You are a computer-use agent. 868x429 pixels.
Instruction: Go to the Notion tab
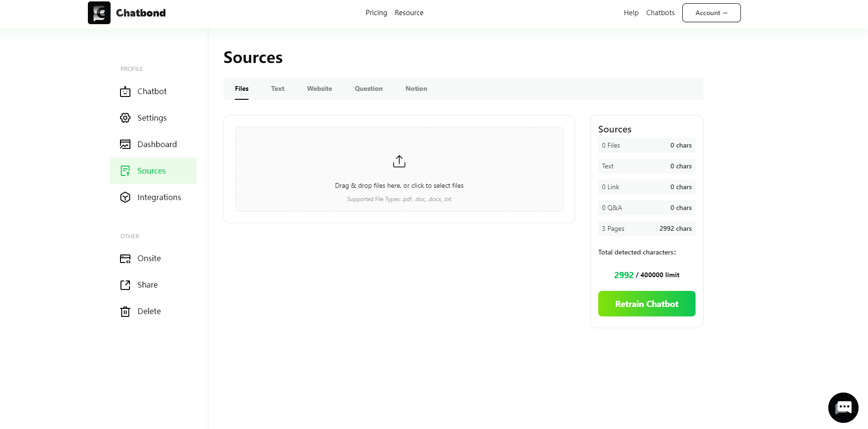(416, 88)
